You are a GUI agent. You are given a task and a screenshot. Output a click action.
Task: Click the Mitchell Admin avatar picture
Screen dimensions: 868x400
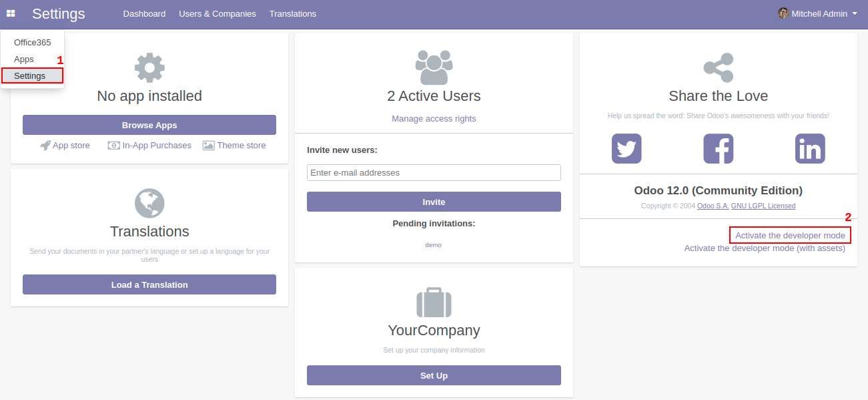783,13
